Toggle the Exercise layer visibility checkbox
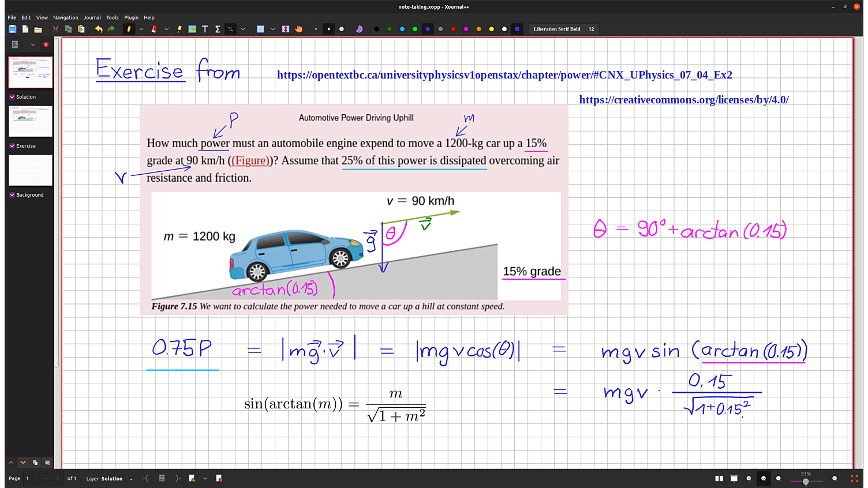This screenshot has width=868, height=488. 12,146
